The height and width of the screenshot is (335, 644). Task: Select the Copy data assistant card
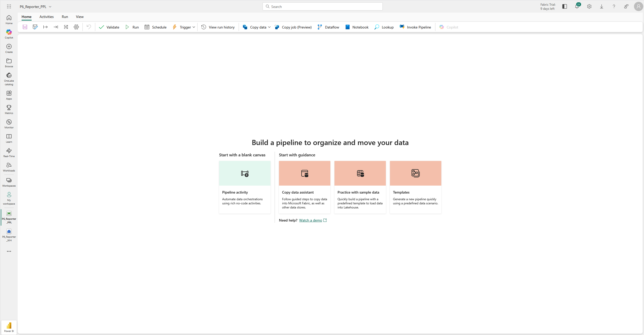[304, 187]
